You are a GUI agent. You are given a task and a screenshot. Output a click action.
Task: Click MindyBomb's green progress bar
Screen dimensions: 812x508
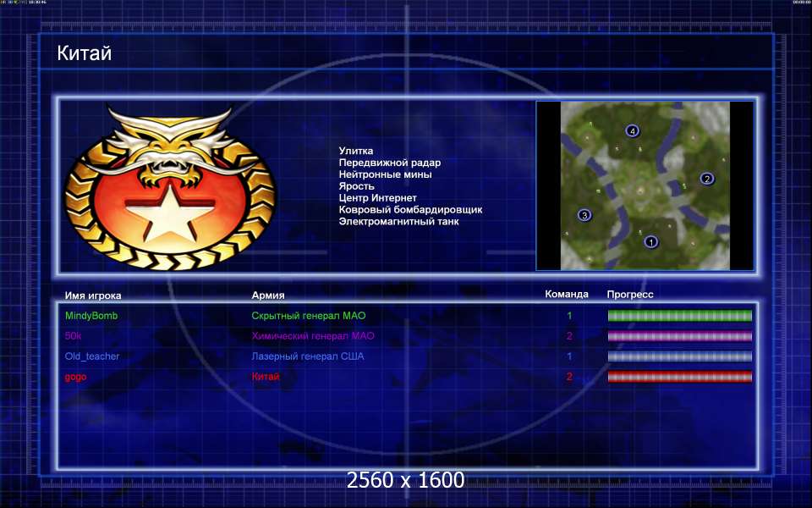[x=679, y=316]
